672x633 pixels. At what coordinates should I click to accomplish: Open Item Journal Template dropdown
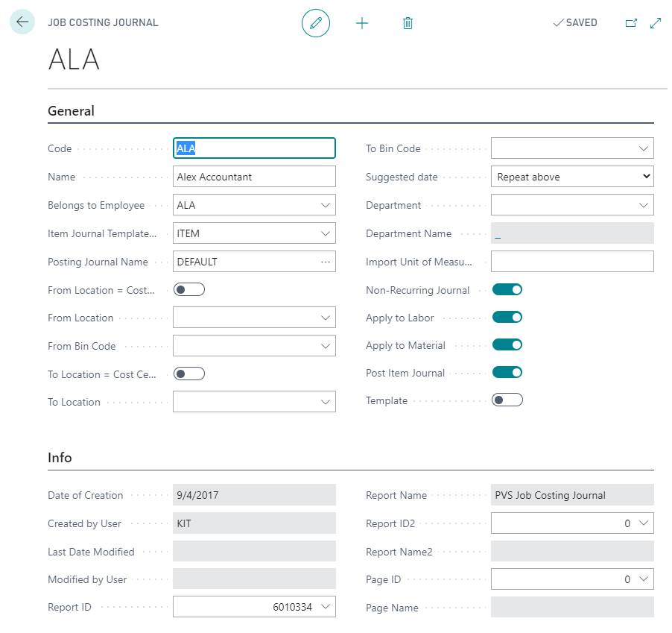[x=326, y=233]
